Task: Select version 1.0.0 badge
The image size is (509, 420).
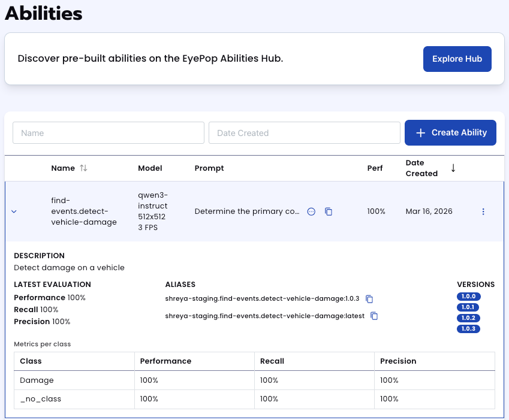Action: (469, 297)
